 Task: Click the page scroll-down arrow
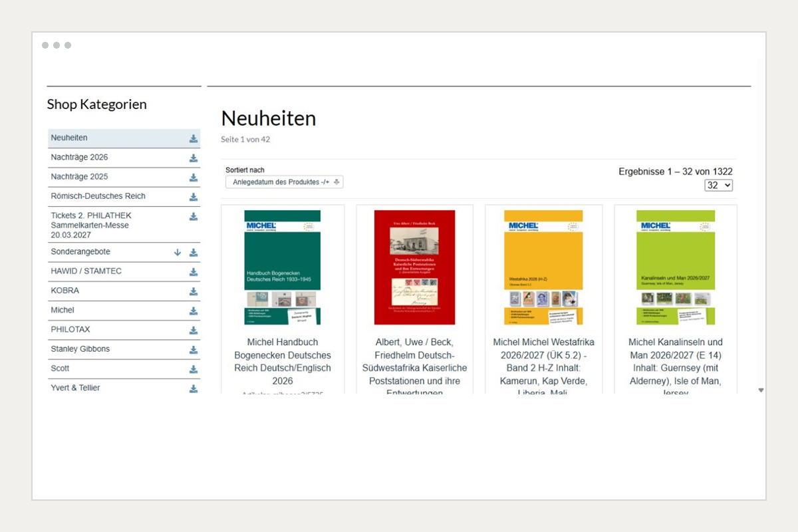tap(761, 390)
